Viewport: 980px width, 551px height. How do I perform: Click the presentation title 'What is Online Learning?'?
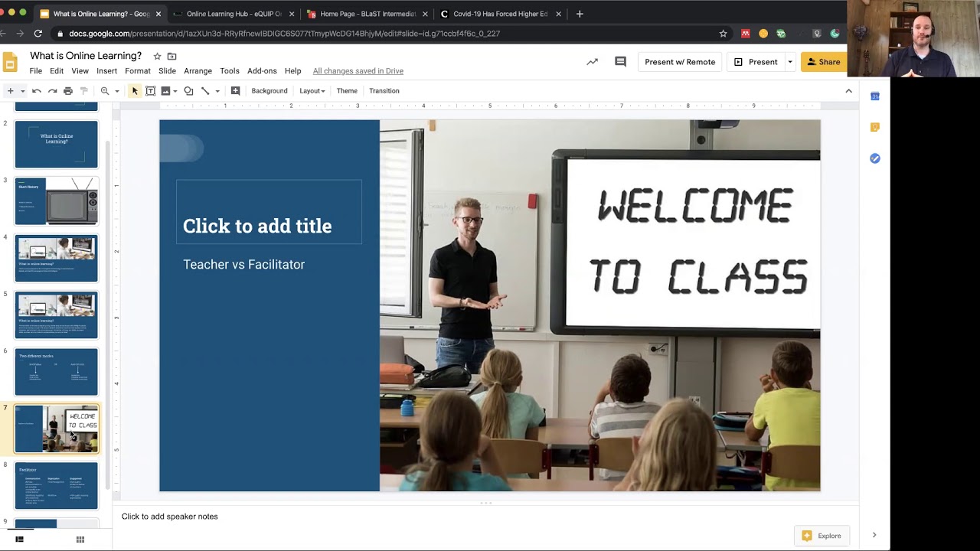pyautogui.click(x=86, y=56)
